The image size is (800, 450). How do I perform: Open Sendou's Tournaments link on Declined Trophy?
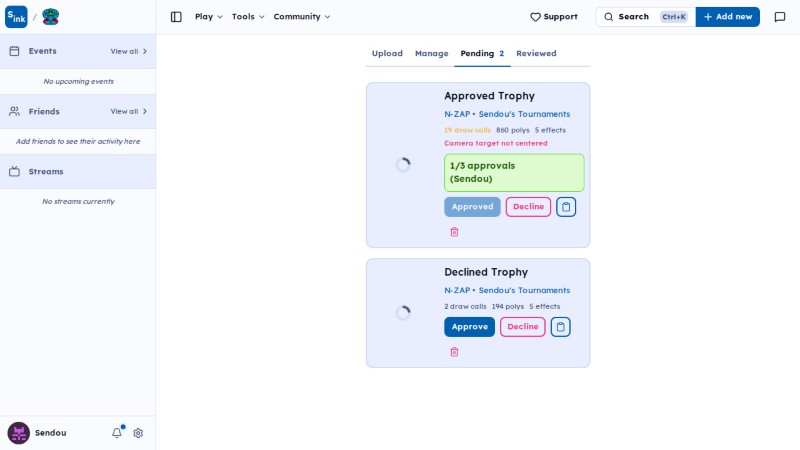pos(524,290)
